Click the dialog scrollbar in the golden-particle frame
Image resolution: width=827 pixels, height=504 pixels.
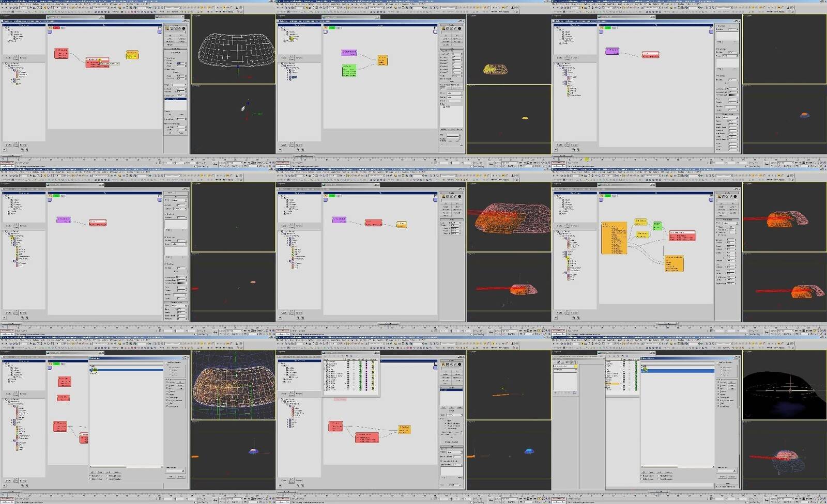(x=127, y=468)
